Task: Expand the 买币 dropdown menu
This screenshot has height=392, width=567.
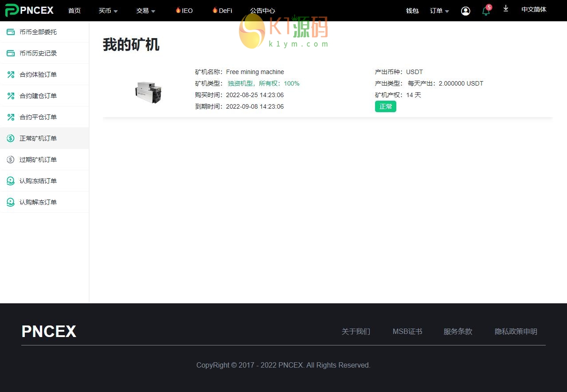Action: point(108,11)
